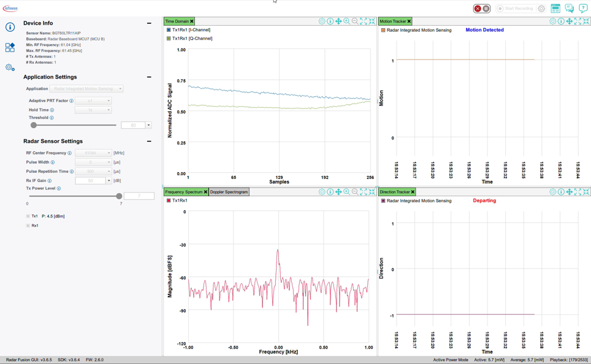The image size is (591, 364).
Task: Click the Threshold slider handle
Action: [x=34, y=125]
